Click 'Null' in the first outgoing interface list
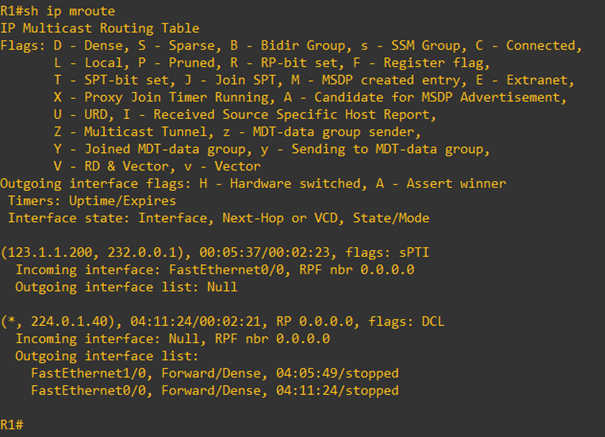The width and height of the screenshot is (605, 437). click(222, 287)
